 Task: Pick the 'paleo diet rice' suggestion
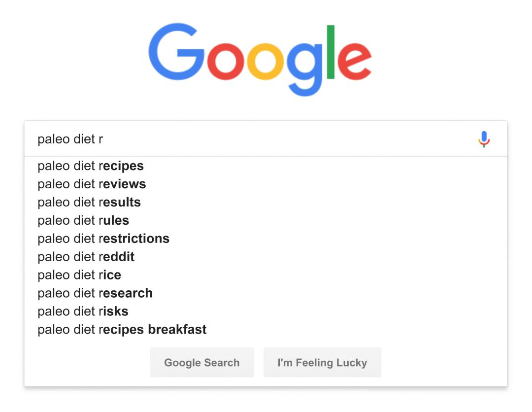79,275
